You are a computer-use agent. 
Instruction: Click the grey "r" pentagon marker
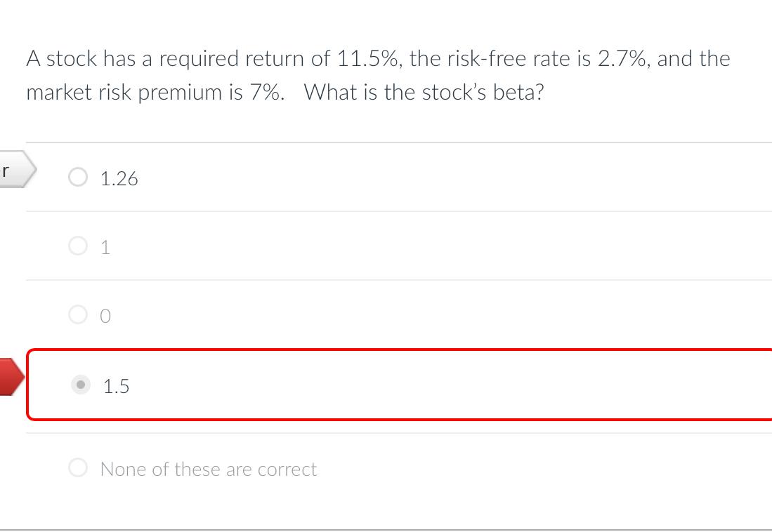coord(14,168)
